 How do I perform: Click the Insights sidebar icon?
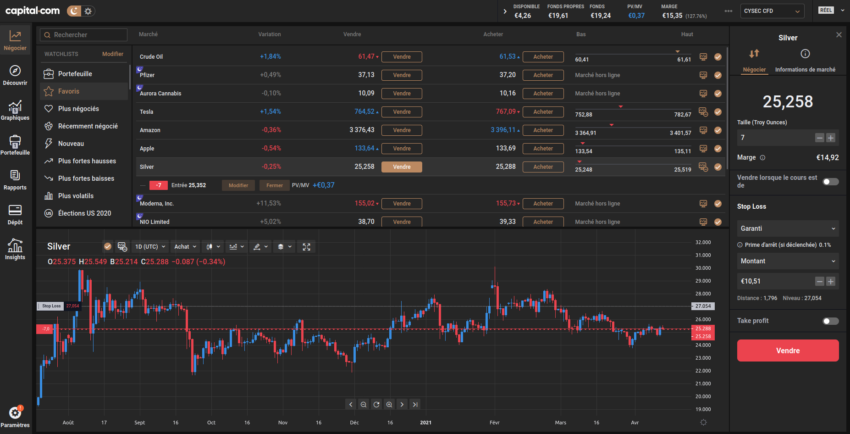pos(15,246)
